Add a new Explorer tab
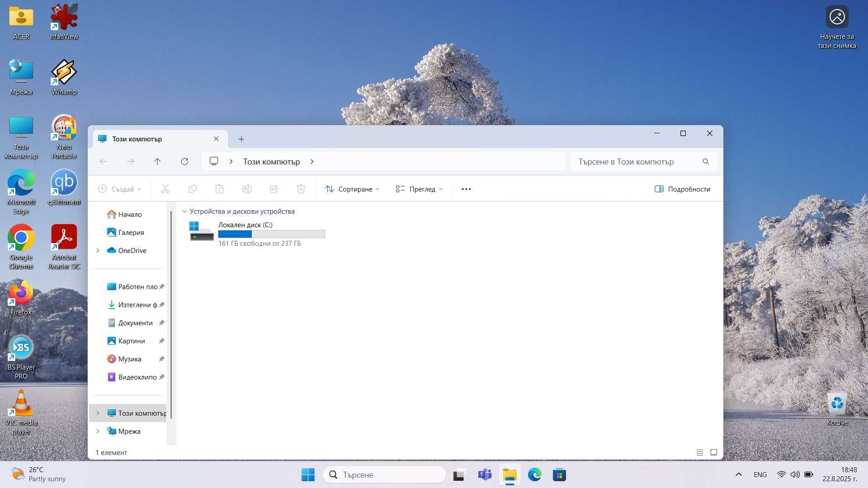868x488 pixels. 241,139
